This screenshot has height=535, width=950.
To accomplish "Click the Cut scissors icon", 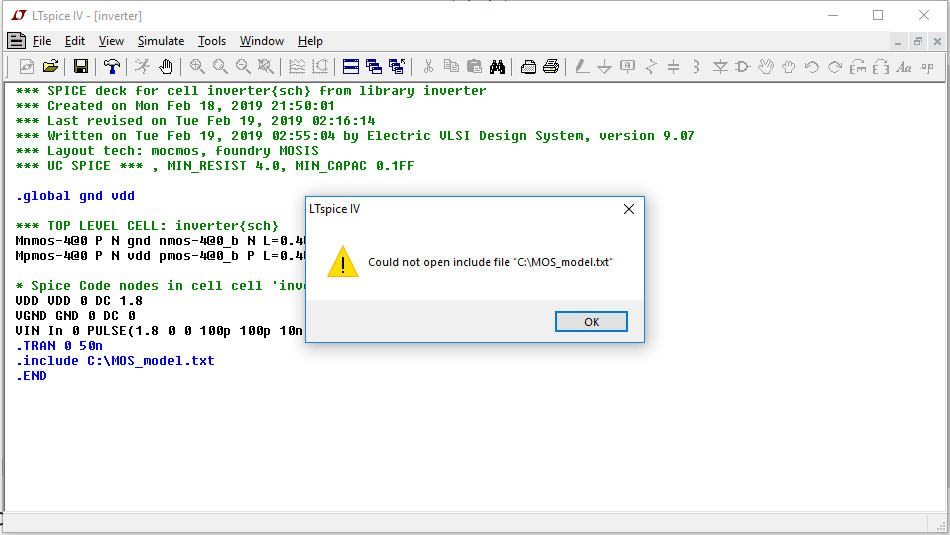I will coord(428,67).
